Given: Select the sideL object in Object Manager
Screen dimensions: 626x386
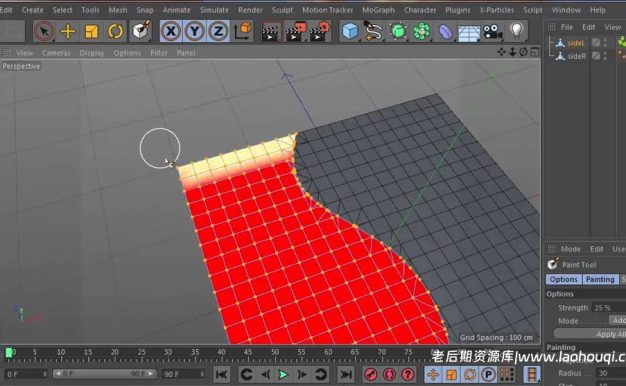Looking at the screenshot, I should 575,43.
